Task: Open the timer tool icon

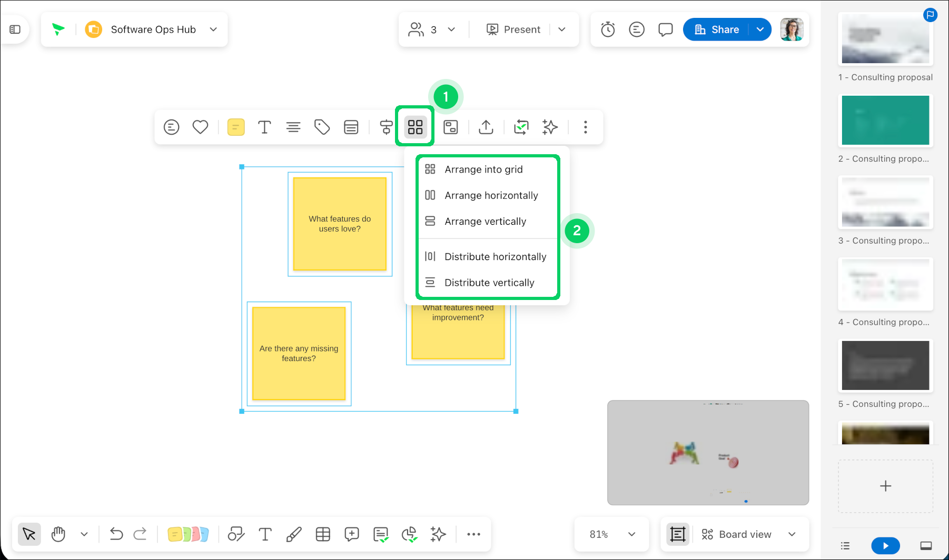Action: click(608, 29)
